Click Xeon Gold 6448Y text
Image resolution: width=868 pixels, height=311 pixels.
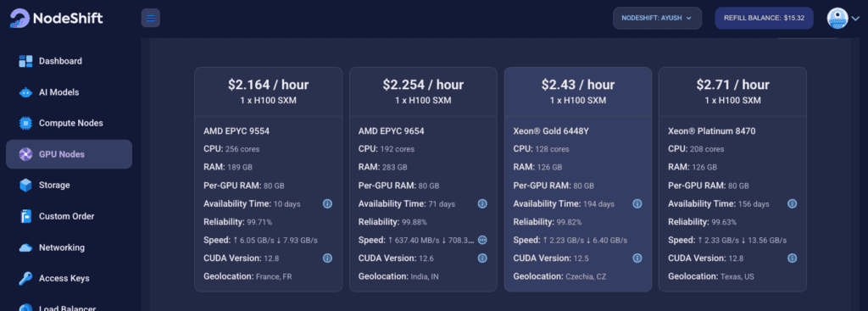click(x=551, y=131)
